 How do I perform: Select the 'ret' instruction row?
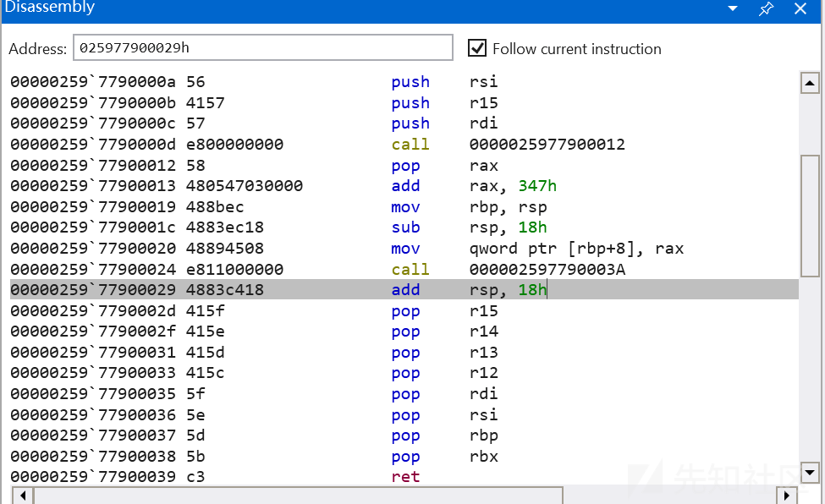click(404, 477)
